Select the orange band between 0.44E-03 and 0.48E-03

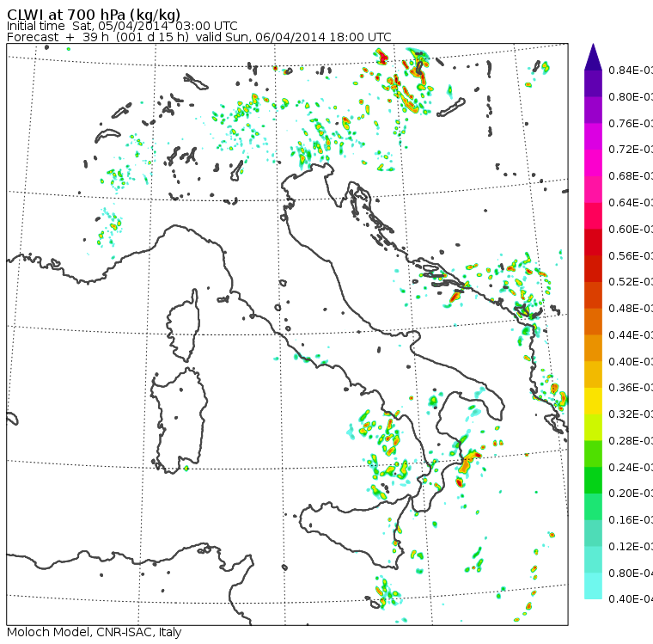click(x=593, y=322)
